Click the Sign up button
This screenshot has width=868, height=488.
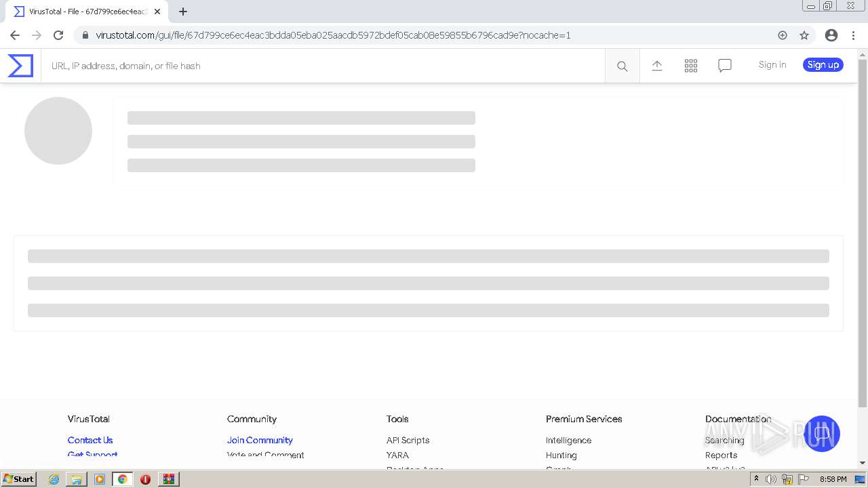tap(823, 65)
